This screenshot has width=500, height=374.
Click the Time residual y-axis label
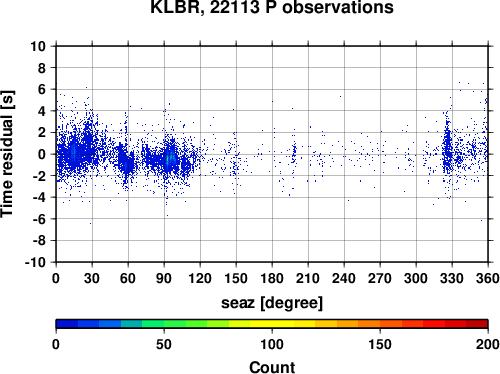(7, 154)
